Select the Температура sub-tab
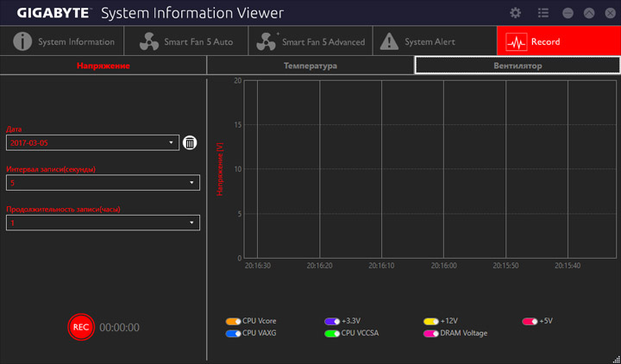Viewport: 621px width, 364px height. (310, 66)
